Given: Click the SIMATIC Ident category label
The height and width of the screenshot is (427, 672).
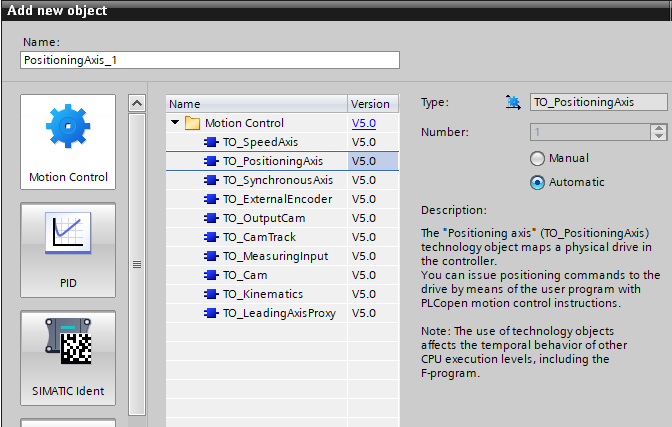Looking at the screenshot, I should 68,391.
